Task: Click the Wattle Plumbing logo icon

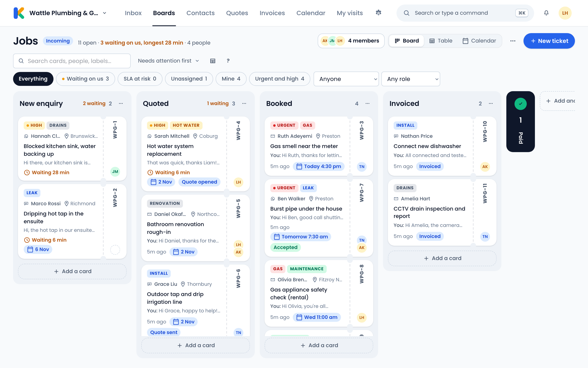Action: [x=19, y=13]
